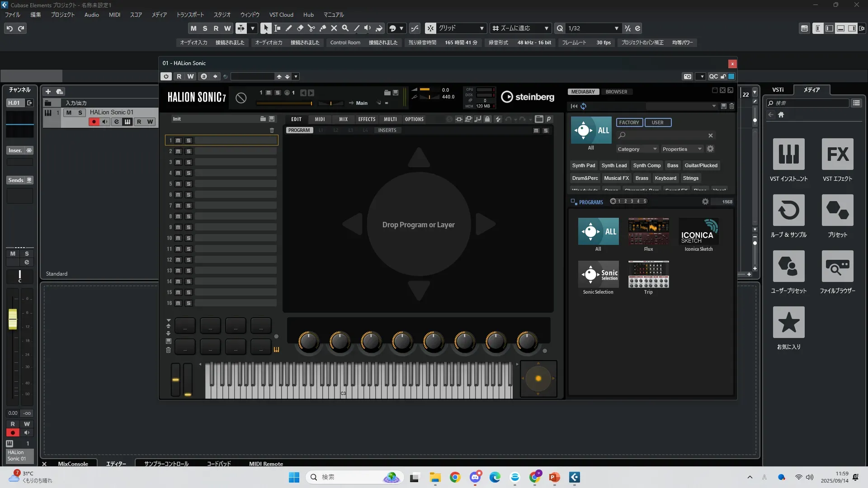Open the Category filter dropdown

coord(637,149)
